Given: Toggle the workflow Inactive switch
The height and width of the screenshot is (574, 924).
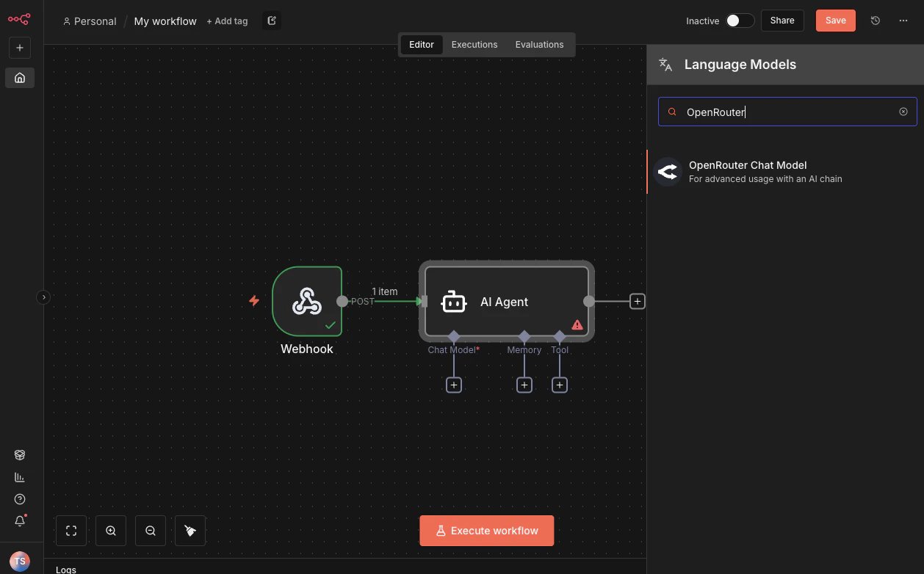Looking at the screenshot, I should [x=740, y=21].
